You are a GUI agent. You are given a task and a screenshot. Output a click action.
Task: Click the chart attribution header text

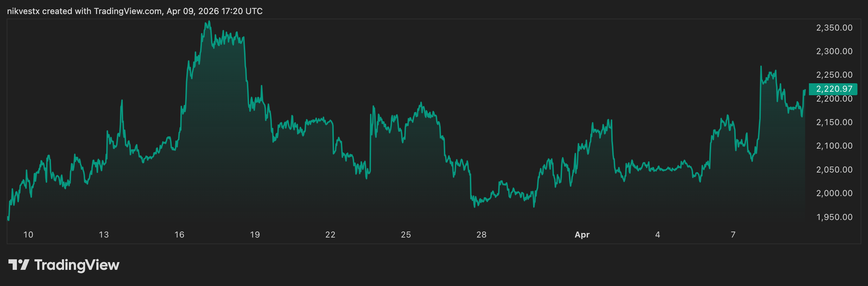point(135,11)
